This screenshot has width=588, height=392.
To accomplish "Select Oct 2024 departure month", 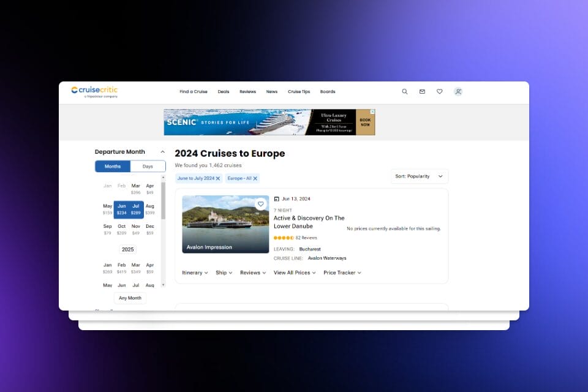I will point(121,230).
